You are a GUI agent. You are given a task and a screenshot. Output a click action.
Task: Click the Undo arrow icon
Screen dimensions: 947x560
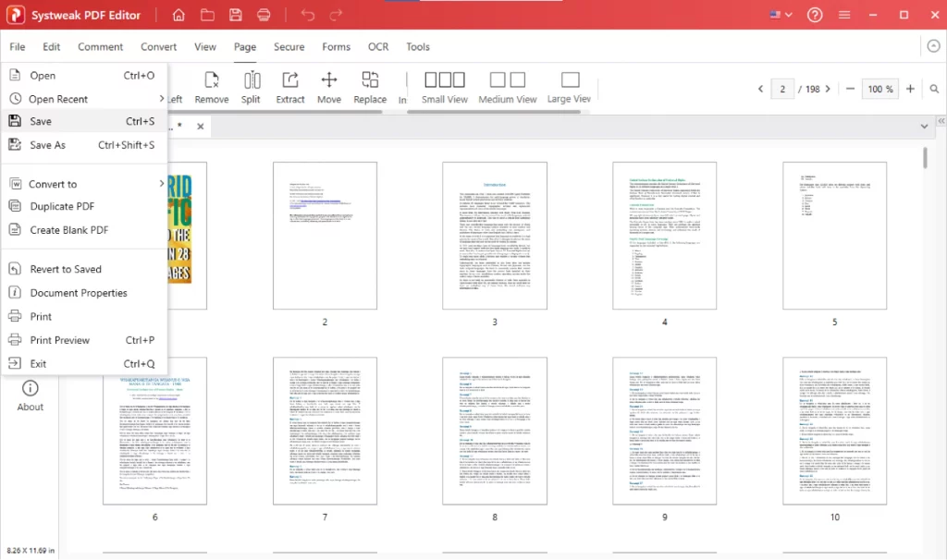[306, 14]
